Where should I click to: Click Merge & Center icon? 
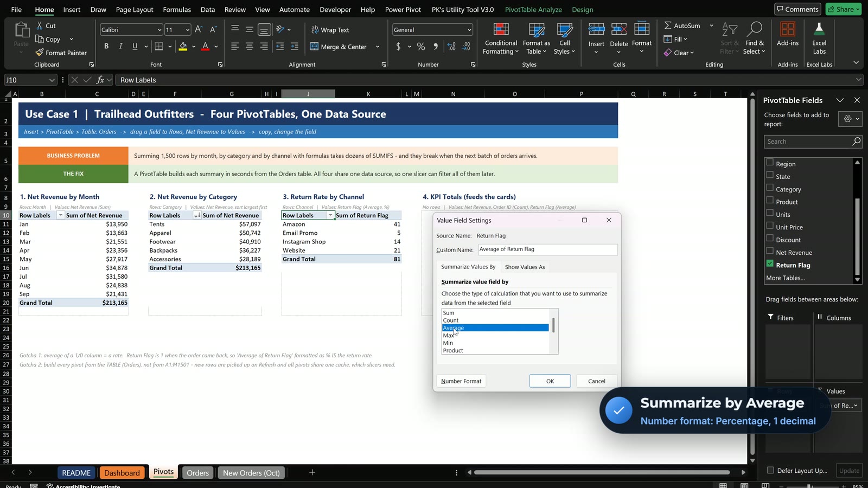(314, 47)
